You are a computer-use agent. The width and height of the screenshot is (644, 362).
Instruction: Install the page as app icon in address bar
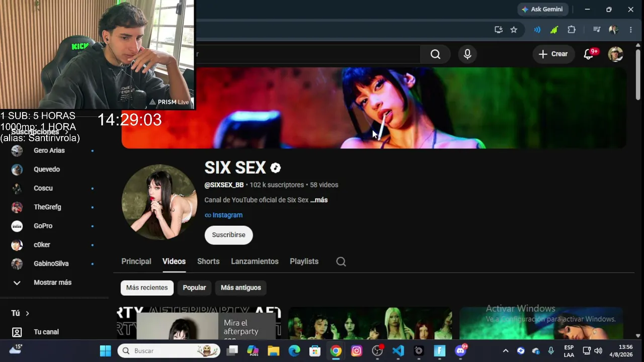pos(499,30)
